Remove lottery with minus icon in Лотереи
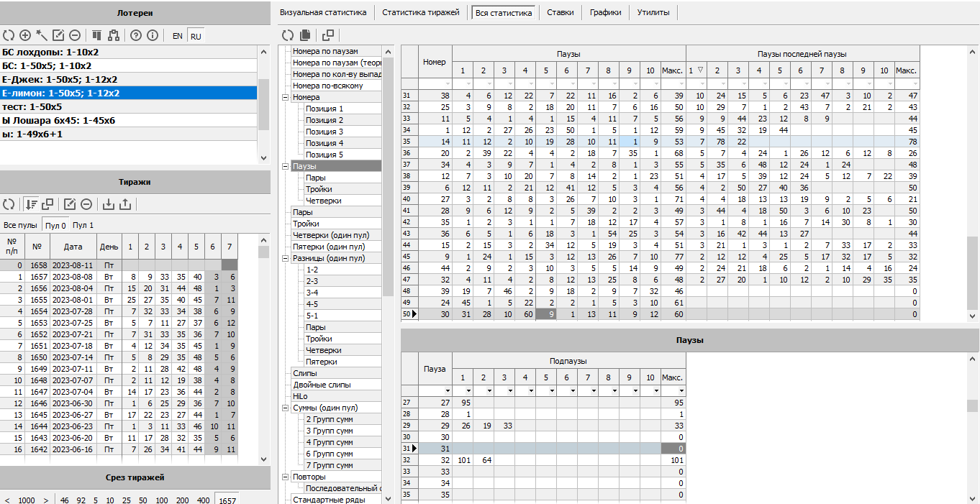This screenshot has width=980, height=504. click(x=75, y=35)
